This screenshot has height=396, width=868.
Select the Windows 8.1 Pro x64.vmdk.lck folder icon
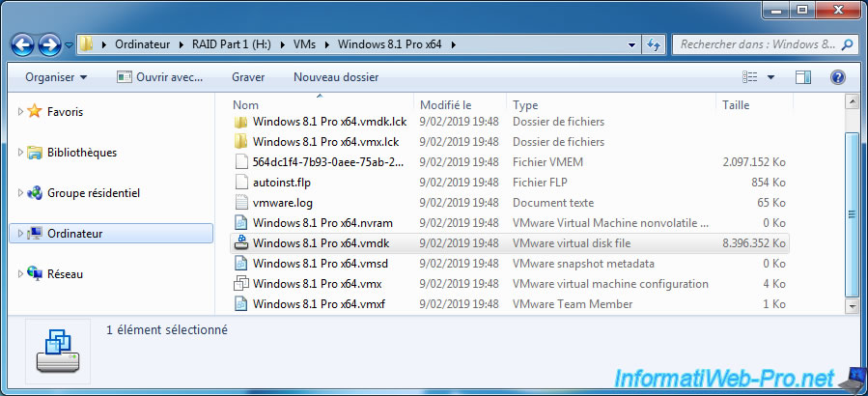[241, 122]
